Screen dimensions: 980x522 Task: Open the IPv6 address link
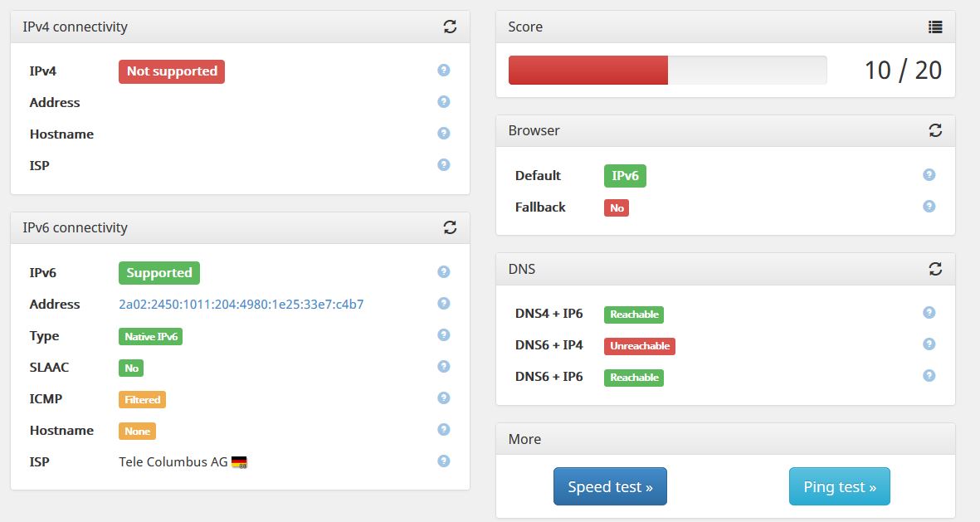coord(241,304)
